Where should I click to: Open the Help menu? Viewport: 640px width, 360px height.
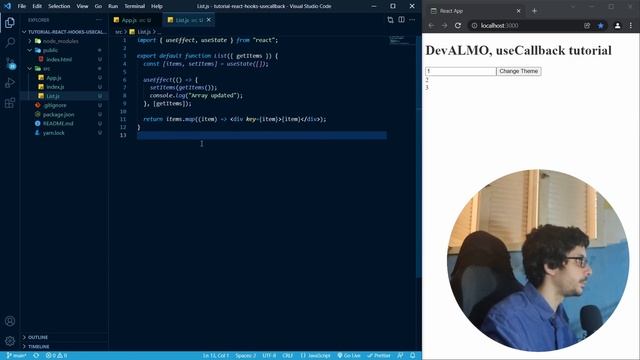[x=157, y=6]
